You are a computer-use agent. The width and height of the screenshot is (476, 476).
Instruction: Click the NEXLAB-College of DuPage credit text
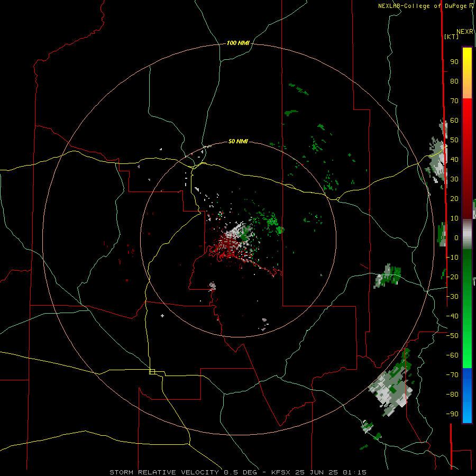click(422, 6)
